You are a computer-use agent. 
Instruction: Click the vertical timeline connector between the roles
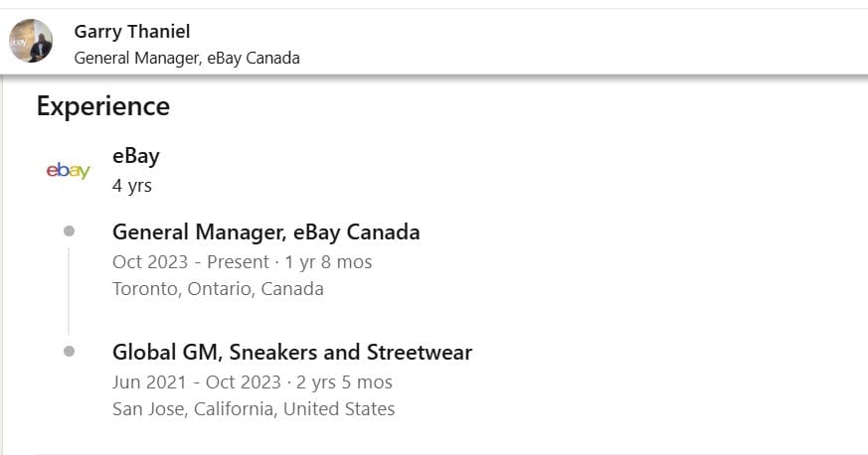pyautogui.click(x=69, y=291)
